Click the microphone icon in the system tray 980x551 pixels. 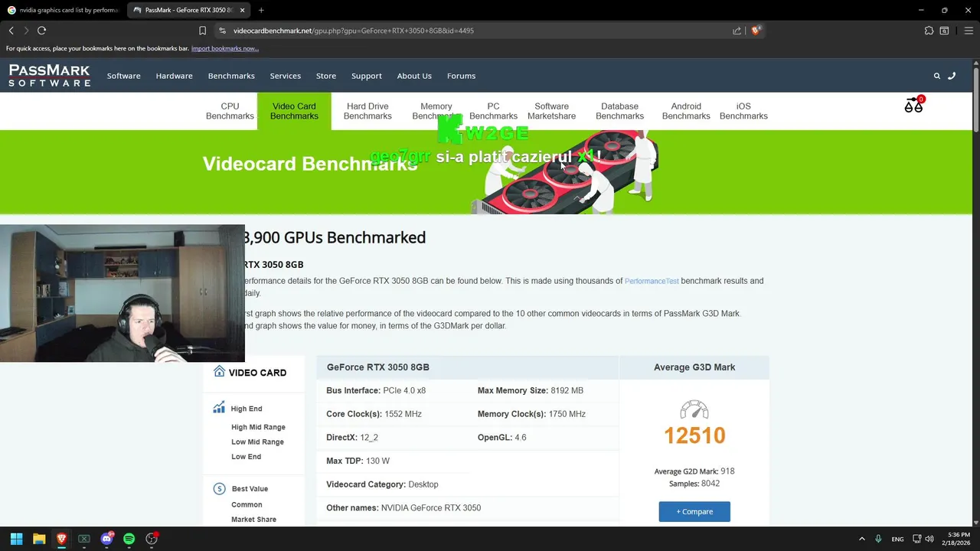pos(878,539)
